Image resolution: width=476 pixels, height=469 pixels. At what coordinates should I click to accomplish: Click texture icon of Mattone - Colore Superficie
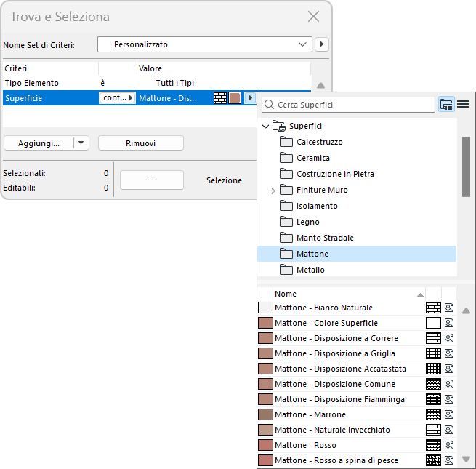coord(449,323)
